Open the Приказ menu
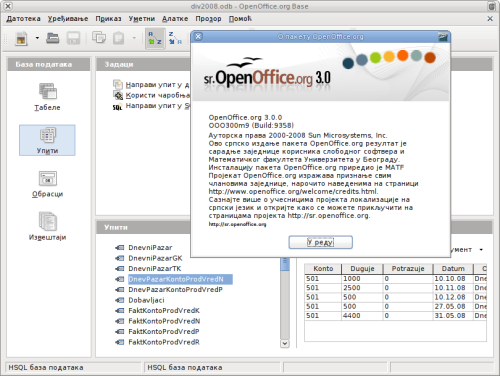This screenshot has height=376, width=500. click(x=108, y=19)
